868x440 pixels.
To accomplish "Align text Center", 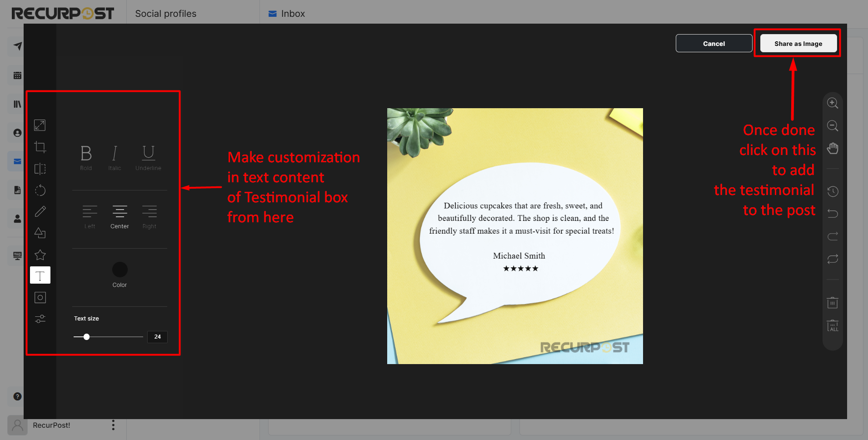I will coord(120,217).
